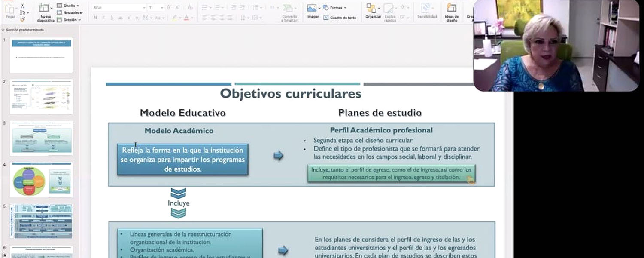644x258 pixels.
Task: Select the green box starting Incluye, tanto el perfil
Action: 391,173
